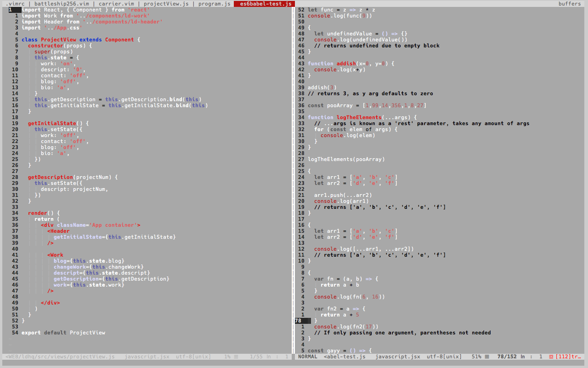Select the carrier.vim buffer tab

click(x=116, y=4)
